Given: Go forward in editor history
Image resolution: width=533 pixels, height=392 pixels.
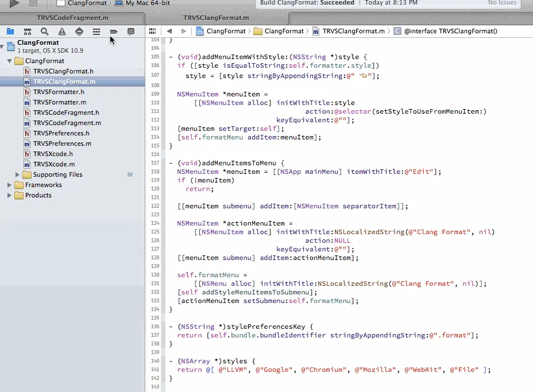Looking at the screenshot, I should [184, 31].
